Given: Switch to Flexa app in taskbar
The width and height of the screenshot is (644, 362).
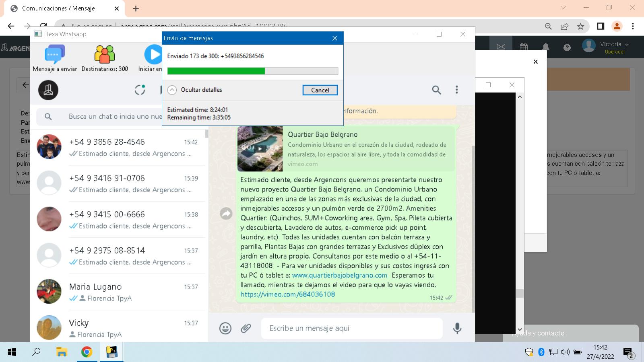Looking at the screenshot, I should tap(111, 352).
